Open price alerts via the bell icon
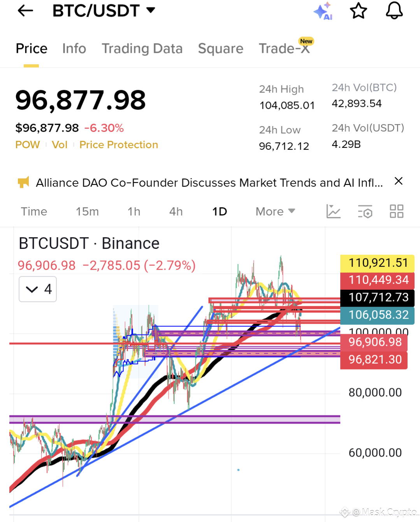Image resolution: width=420 pixels, height=522 pixels. click(x=394, y=11)
